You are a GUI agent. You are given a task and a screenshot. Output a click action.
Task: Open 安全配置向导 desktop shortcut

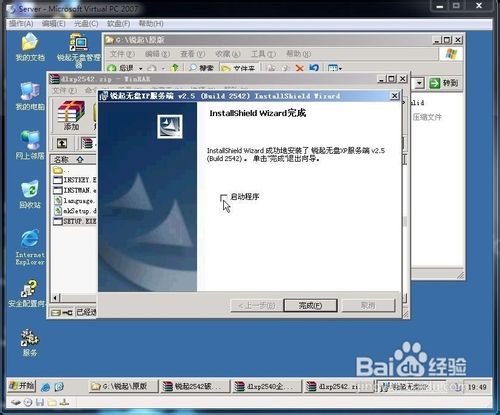pos(27,294)
